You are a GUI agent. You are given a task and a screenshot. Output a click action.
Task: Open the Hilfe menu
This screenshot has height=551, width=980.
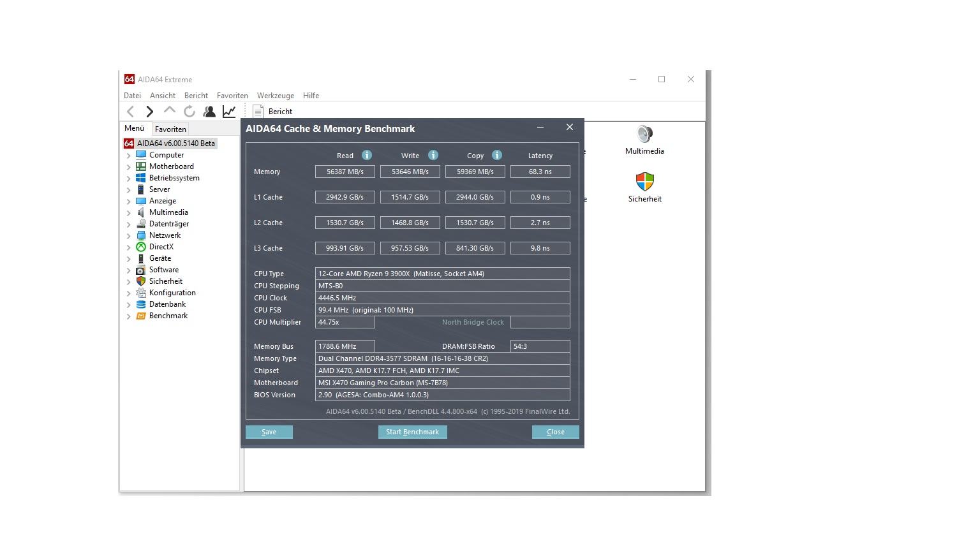click(x=311, y=96)
